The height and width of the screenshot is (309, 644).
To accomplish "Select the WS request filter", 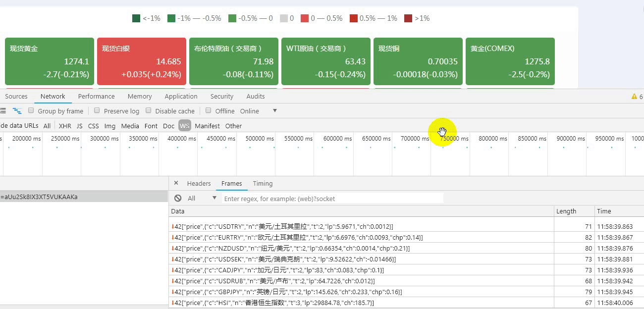I will point(185,126).
